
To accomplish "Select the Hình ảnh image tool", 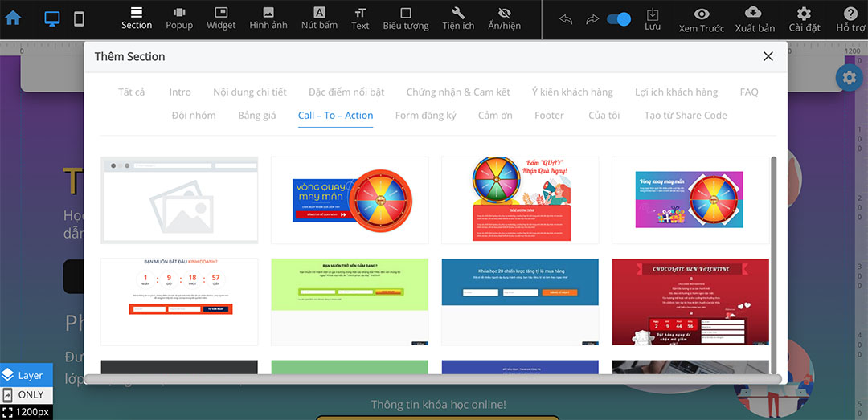I will click(x=268, y=18).
